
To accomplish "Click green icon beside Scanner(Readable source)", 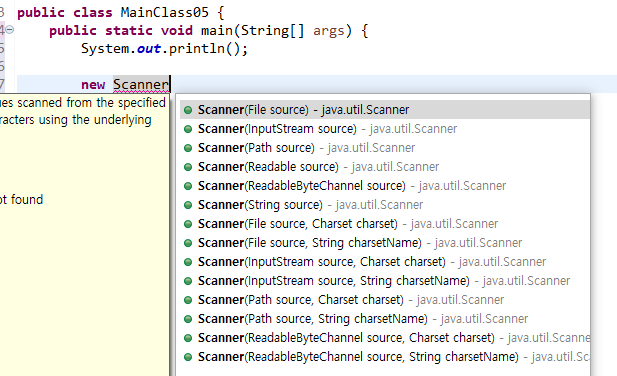I will point(188,167).
